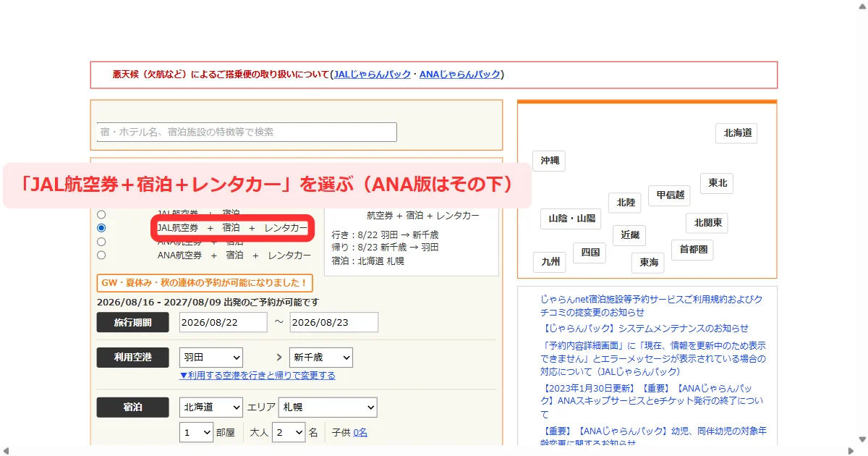The width and height of the screenshot is (868, 456).
Task: Open the 予約内容詳細画面 error message notice link
Action: tap(653, 358)
